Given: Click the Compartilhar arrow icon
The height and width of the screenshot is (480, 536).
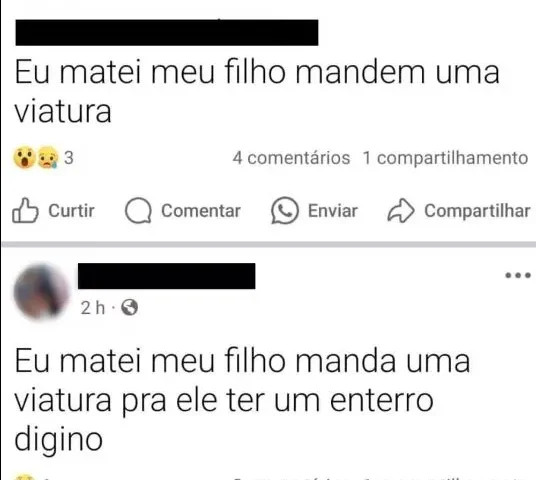Looking at the screenshot, I should point(401,211).
